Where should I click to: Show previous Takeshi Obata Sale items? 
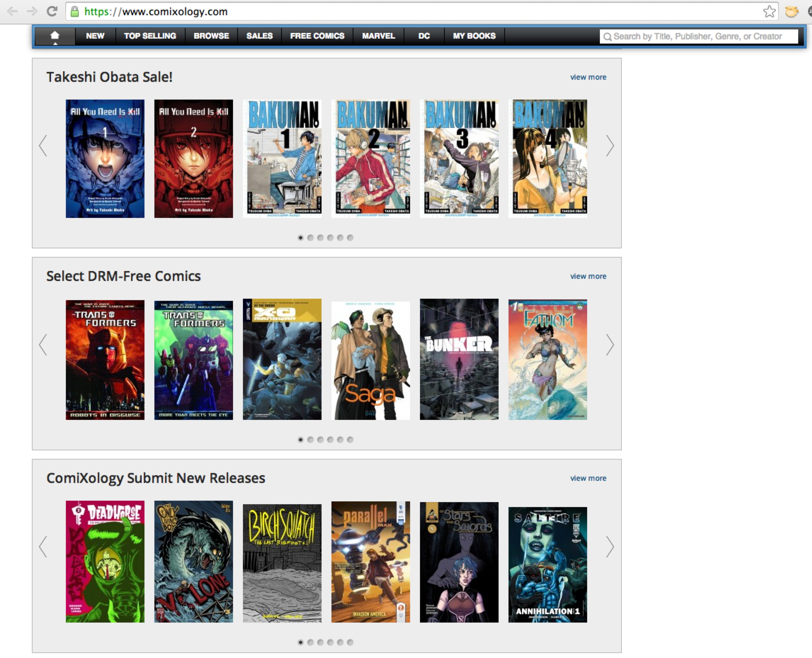[43, 146]
